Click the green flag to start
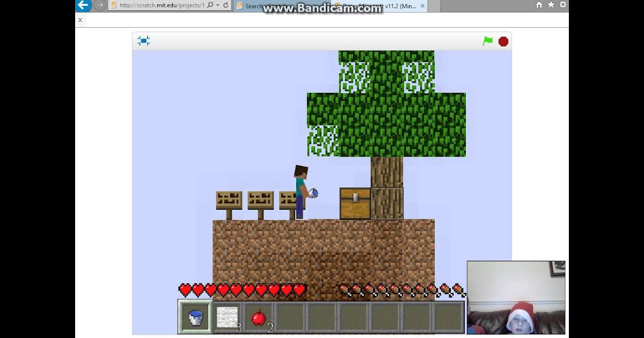Image resolution: width=644 pixels, height=338 pixels. (x=487, y=41)
